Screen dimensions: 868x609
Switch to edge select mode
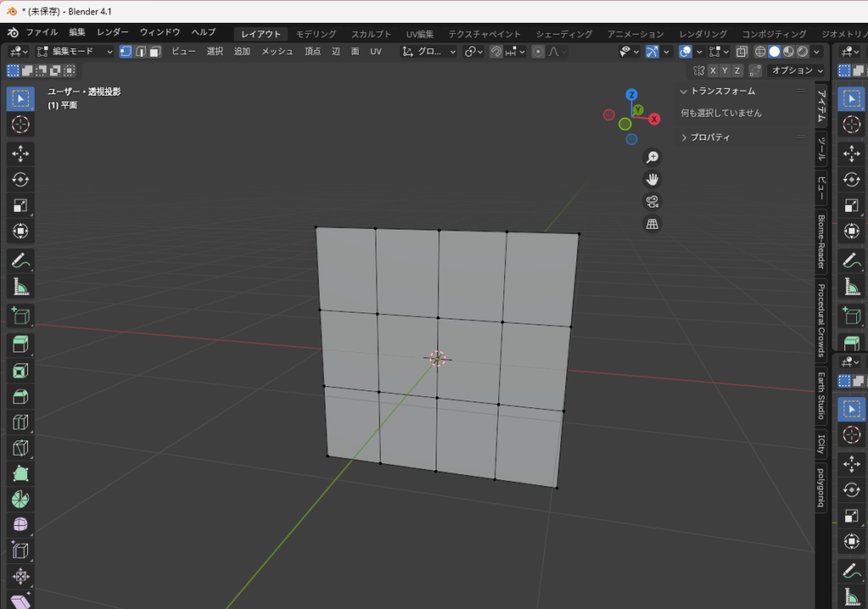tap(140, 52)
